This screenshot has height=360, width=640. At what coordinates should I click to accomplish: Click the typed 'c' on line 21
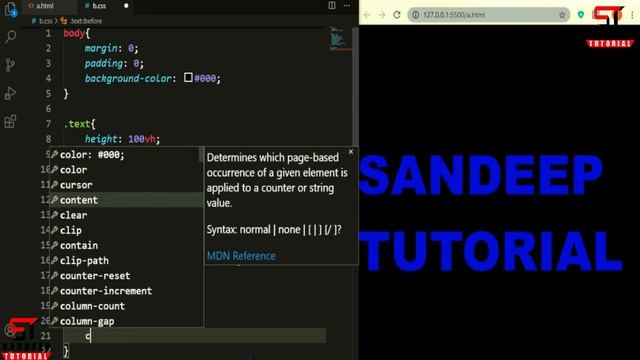(88, 336)
